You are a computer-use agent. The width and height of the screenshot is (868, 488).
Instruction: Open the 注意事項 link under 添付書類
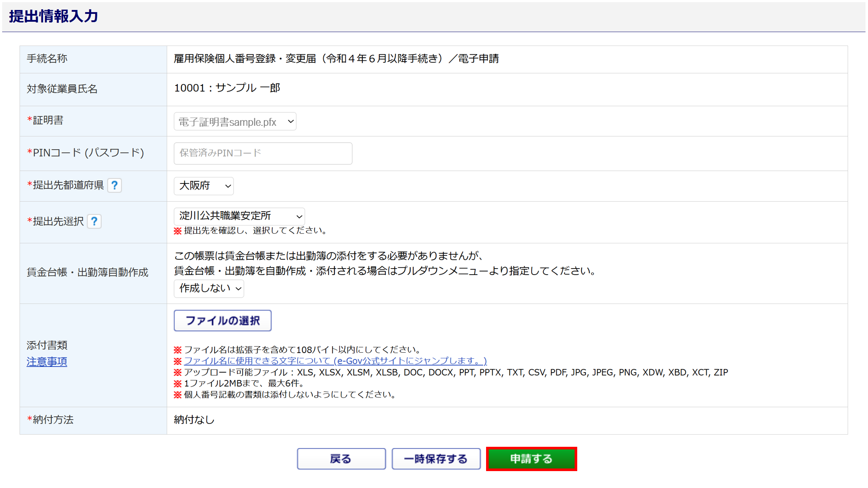click(x=47, y=362)
